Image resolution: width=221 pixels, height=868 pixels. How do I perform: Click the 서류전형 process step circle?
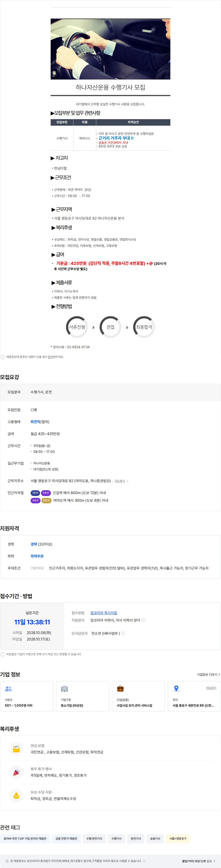(77, 327)
